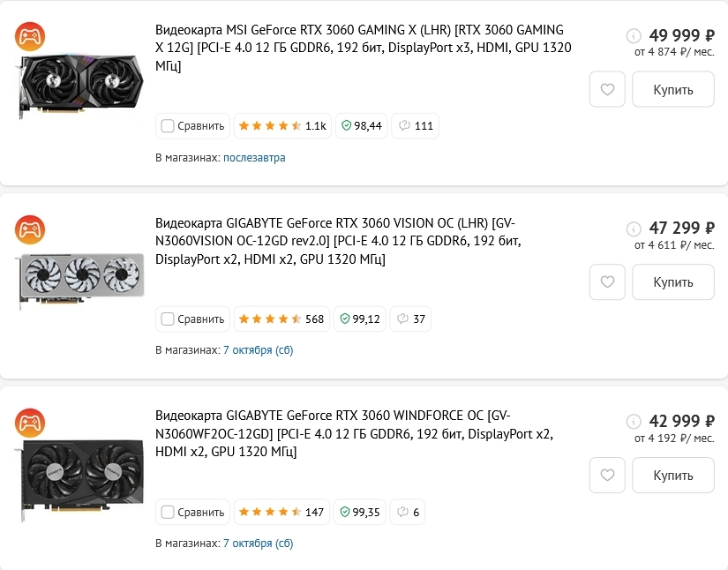
Task: Enable Сравнить checkbox for Gigabyte Vision OC
Action: (x=168, y=319)
